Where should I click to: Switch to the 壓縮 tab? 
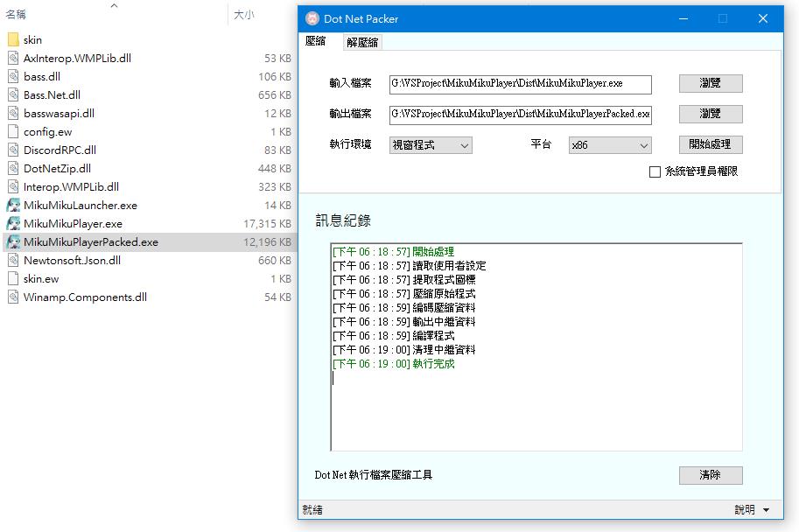315,41
